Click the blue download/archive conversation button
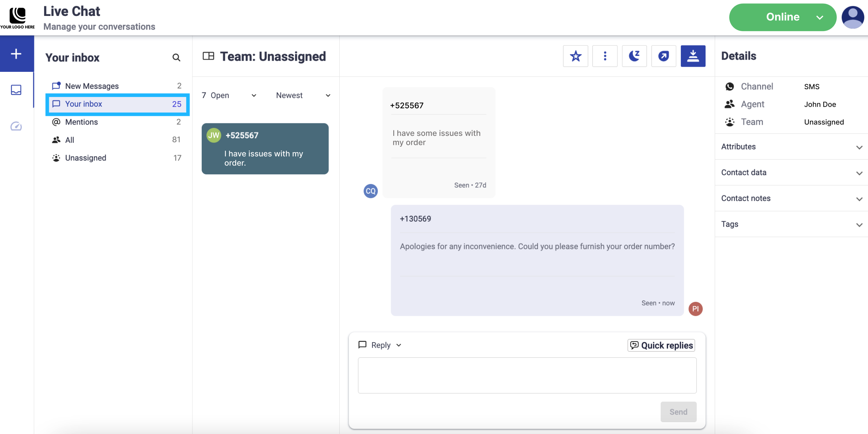The image size is (868, 434). coord(693,56)
